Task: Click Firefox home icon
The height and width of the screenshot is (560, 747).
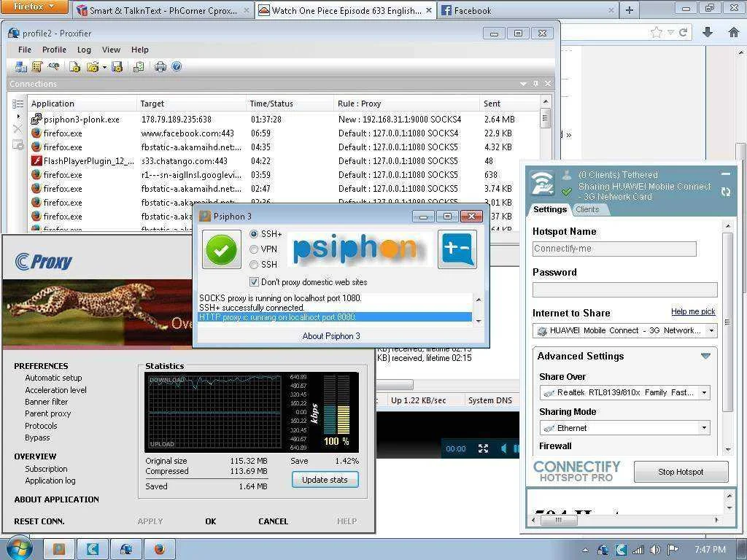Action: tap(734, 32)
